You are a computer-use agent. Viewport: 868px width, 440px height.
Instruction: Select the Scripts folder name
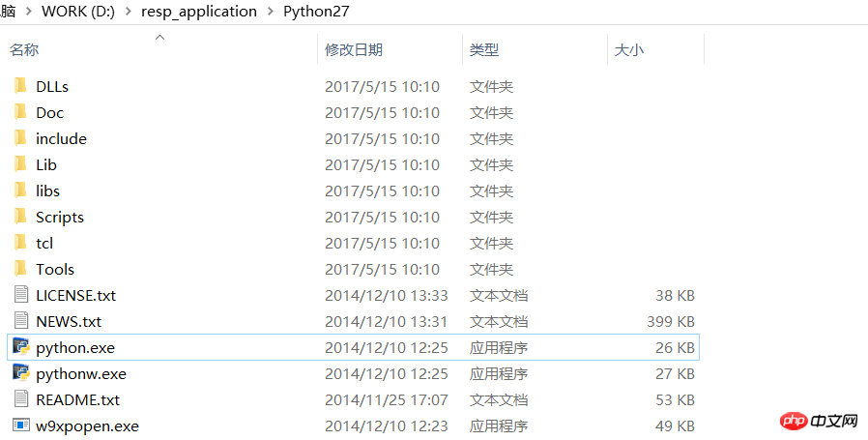coord(60,218)
